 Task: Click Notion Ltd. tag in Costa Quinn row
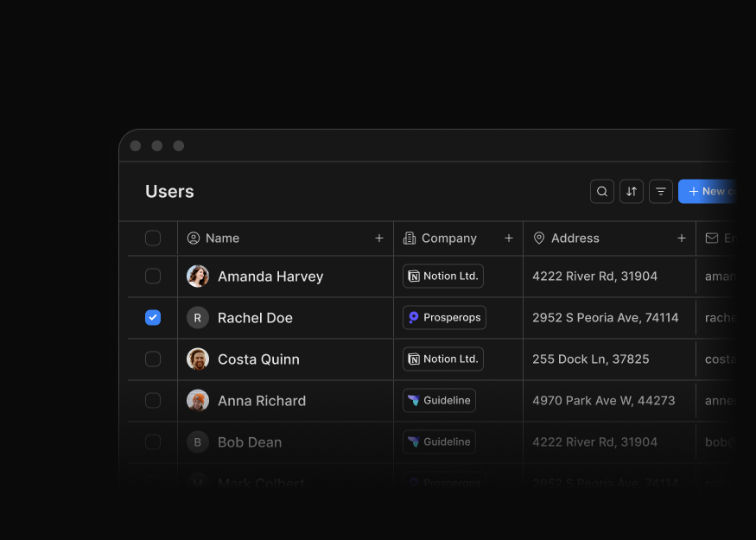(443, 359)
